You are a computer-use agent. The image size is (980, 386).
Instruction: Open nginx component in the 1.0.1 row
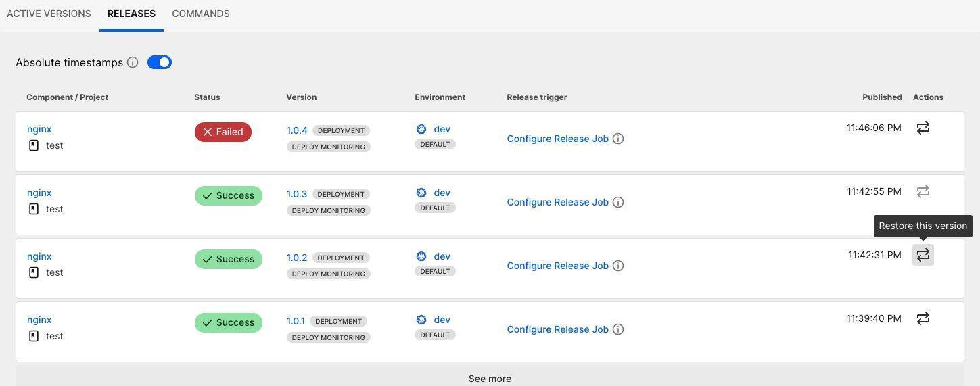39,320
